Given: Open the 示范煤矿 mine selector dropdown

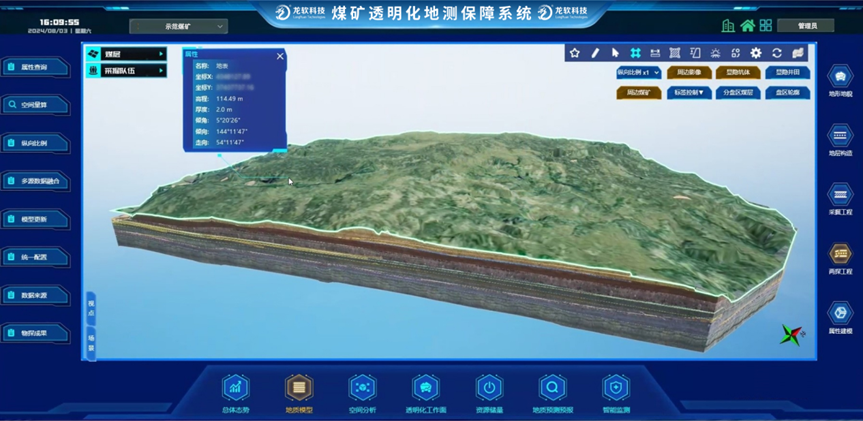Looking at the screenshot, I should pos(178,26).
